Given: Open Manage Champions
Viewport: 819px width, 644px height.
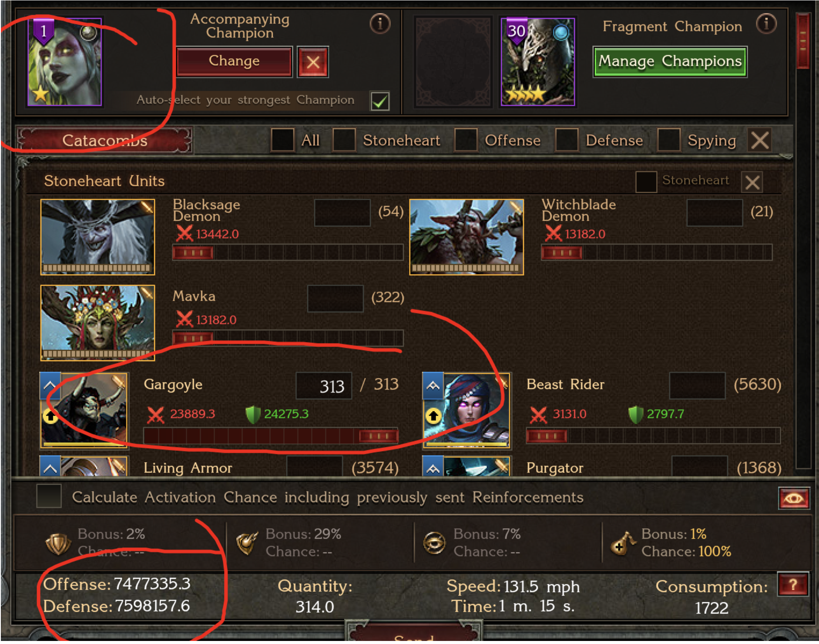Looking at the screenshot, I should 670,61.
